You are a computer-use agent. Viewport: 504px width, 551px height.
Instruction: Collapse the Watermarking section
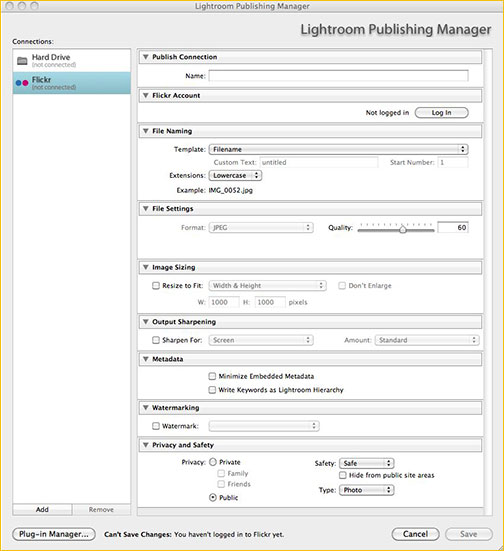[x=146, y=408]
